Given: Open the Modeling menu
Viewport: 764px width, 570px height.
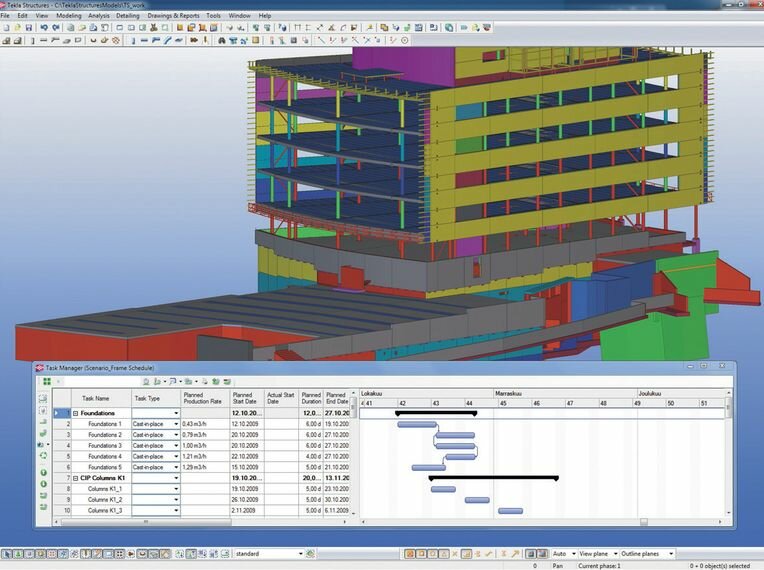Looking at the screenshot, I should point(69,16).
